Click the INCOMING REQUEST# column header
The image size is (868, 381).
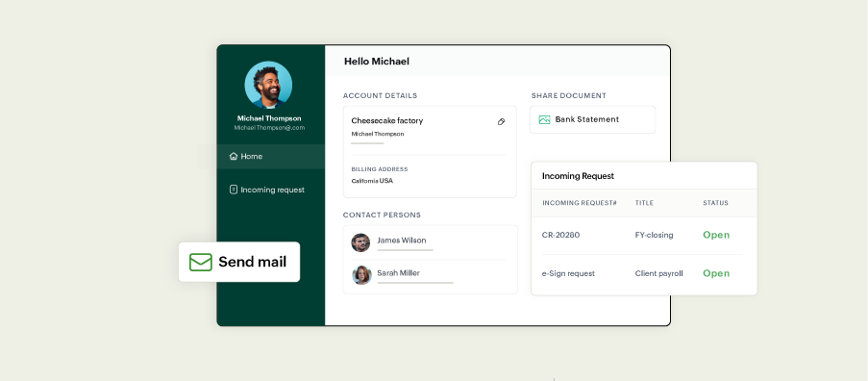(x=579, y=203)
